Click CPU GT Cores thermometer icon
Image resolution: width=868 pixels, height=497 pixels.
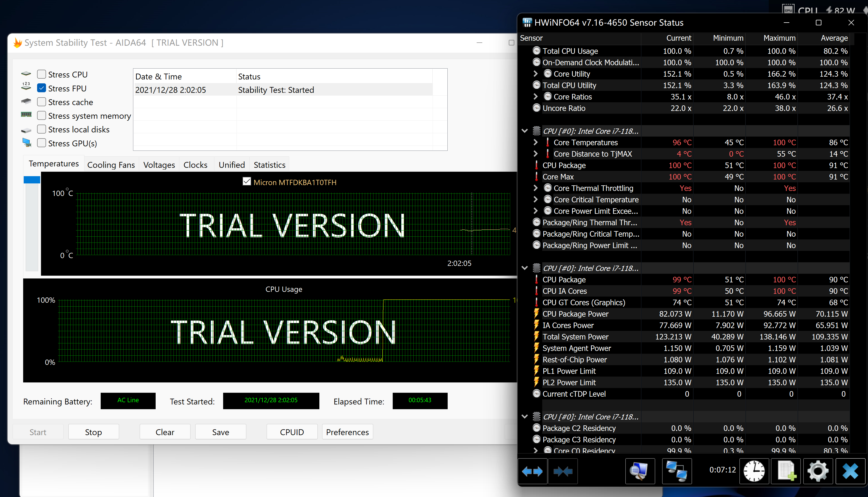536,302
